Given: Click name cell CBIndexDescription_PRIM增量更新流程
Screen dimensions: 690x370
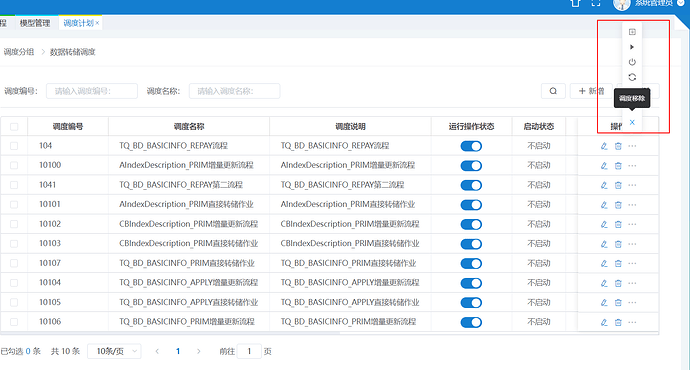Looking at the screenshot, I should click(x=188, y=224).
